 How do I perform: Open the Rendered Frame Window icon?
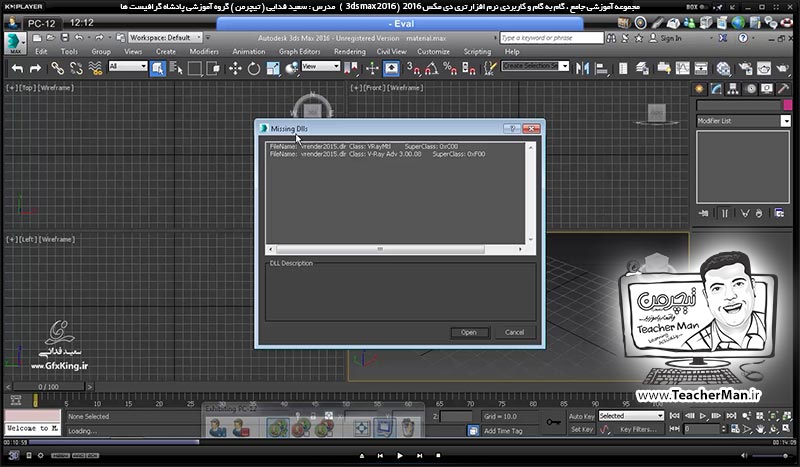pos(764,68)
